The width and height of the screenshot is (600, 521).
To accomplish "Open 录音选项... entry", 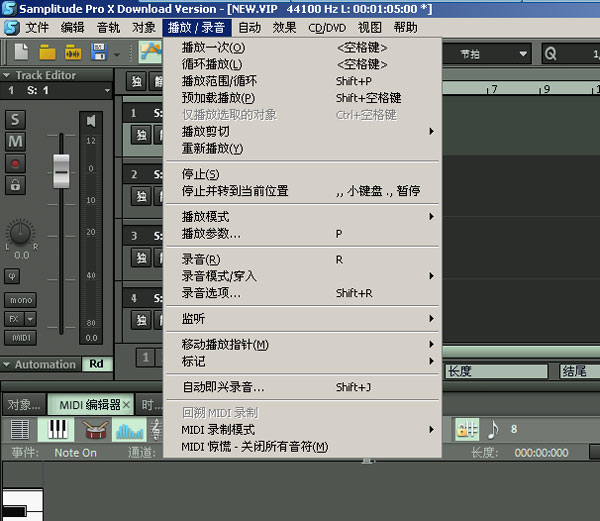I will coord(302,293).
